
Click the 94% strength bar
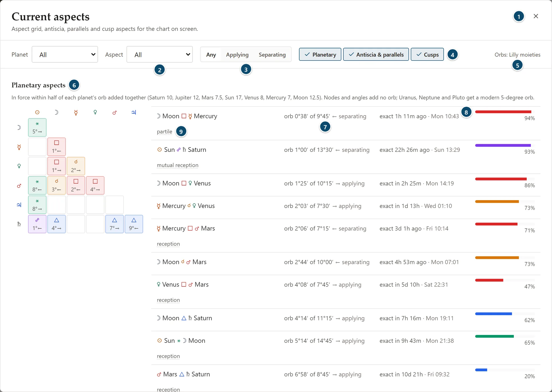[505, 112]
